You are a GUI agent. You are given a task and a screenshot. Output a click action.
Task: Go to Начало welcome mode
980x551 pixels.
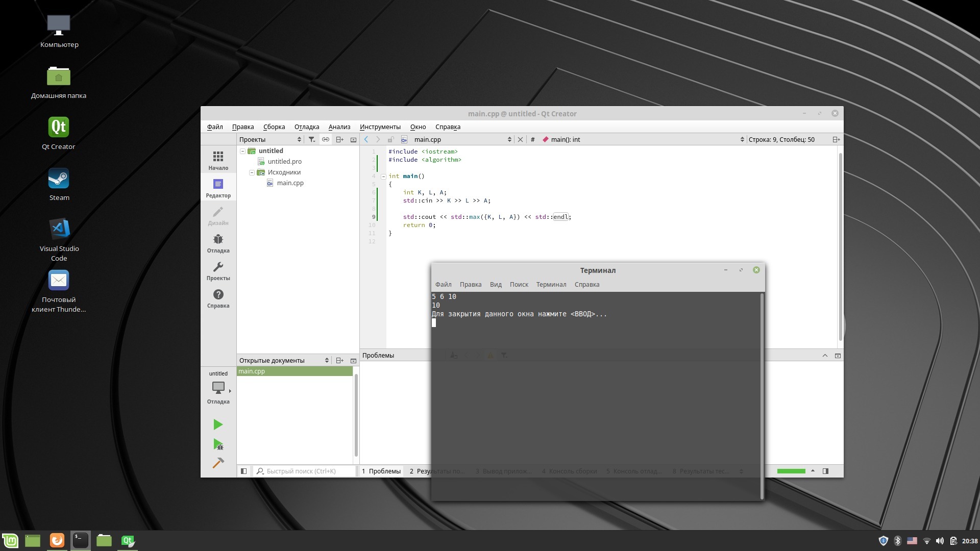(218, 160)
